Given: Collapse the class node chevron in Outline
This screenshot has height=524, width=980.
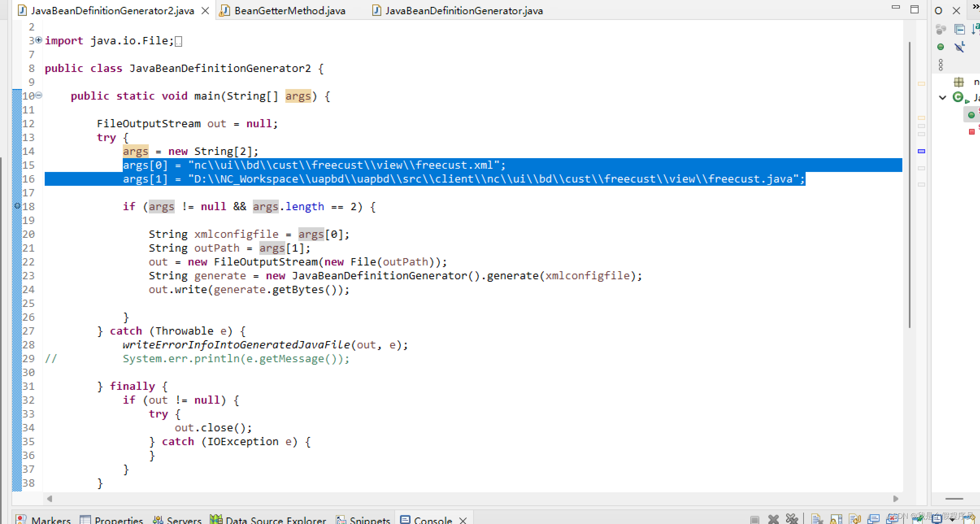Looking at the screenshot, I should [943, 98].
